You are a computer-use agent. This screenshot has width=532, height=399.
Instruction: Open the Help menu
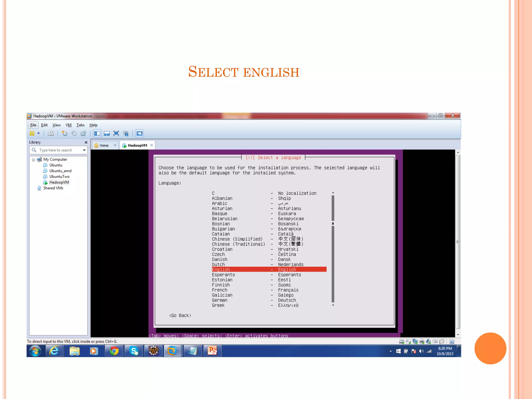(94, 125)
